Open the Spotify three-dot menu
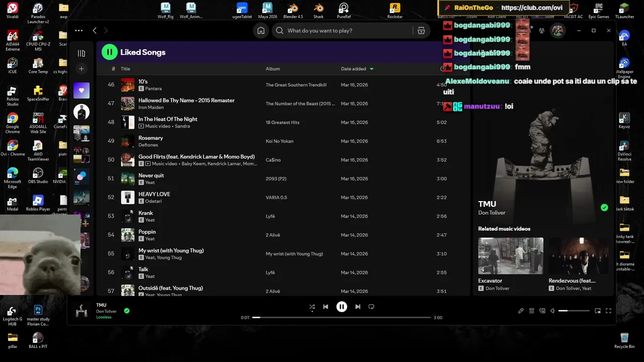The width and height of the screenshot is (644, 362). click(79, 31)
